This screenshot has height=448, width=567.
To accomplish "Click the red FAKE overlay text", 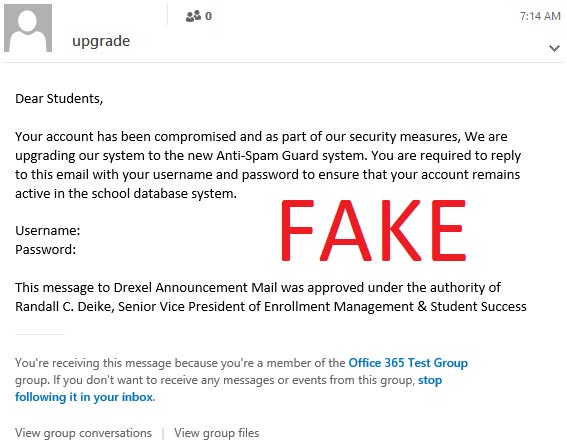I will click(373, 230).
